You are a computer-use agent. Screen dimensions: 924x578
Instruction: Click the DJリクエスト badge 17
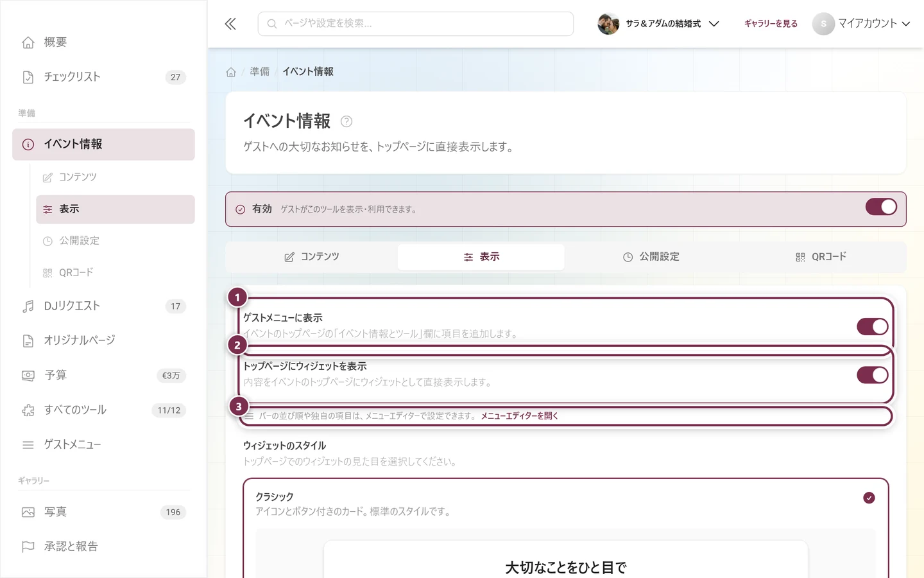[176, 306]
